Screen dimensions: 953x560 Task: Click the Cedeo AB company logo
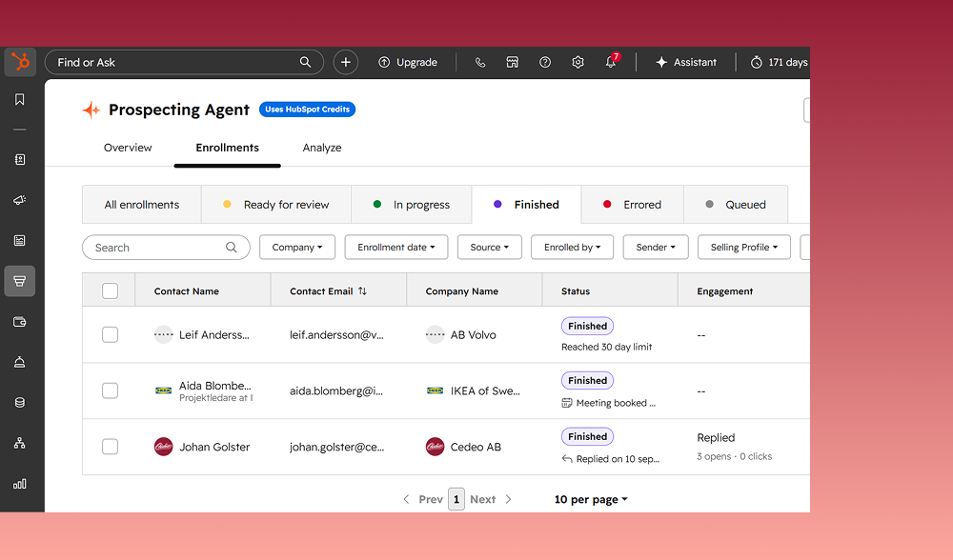click(435, 447)
